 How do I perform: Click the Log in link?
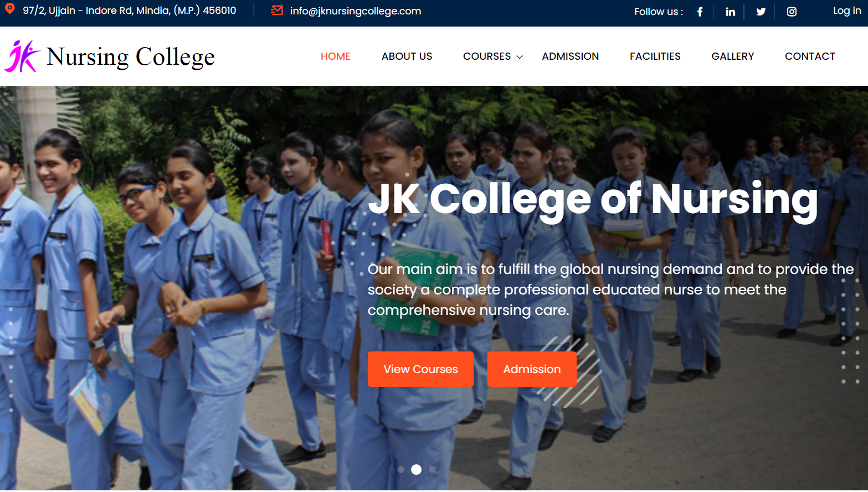[x=847, y=11]
